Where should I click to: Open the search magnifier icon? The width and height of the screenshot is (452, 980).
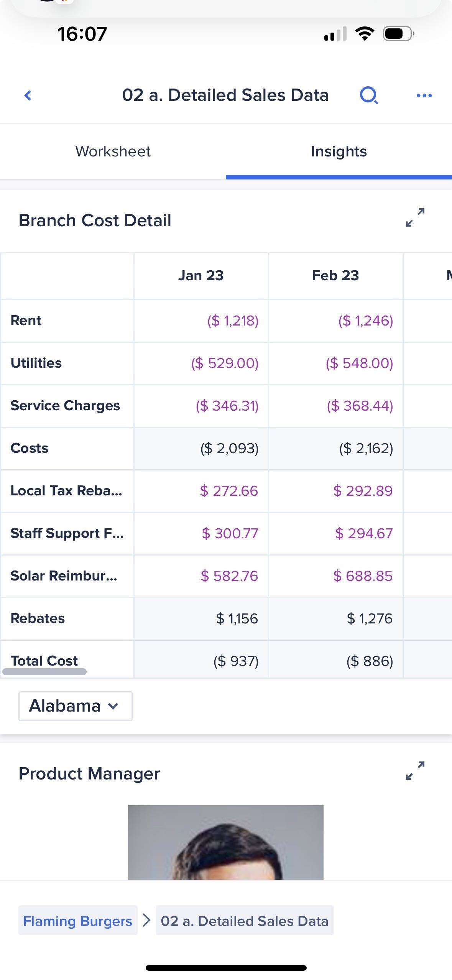[x=369, y=95]
